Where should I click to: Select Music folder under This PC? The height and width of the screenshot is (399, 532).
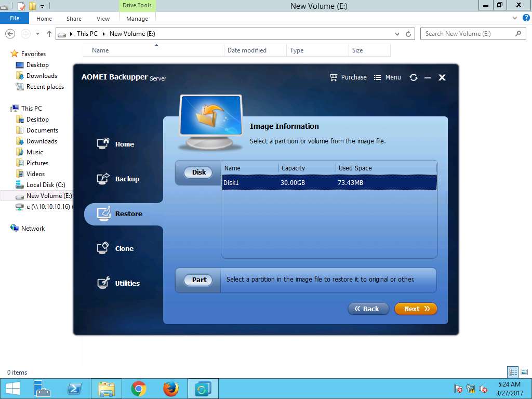(x=35, y=152)
